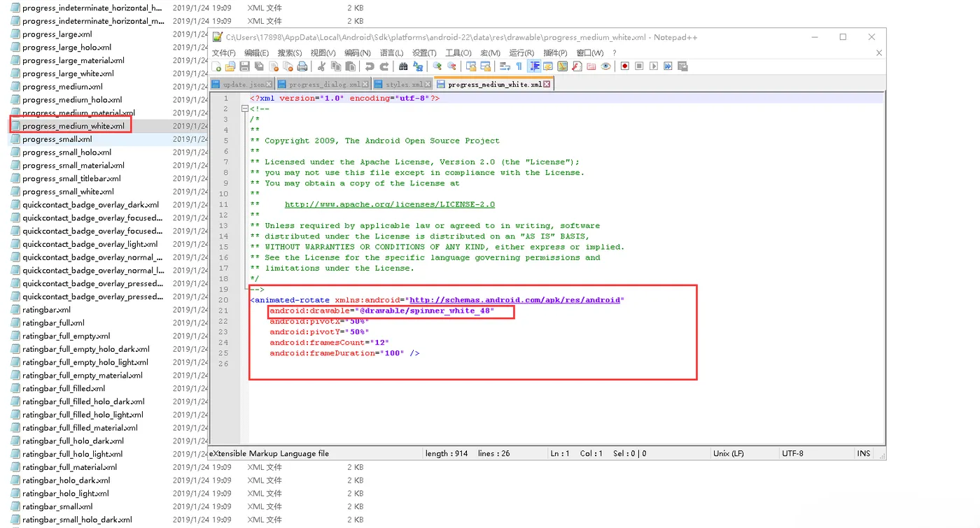Open the 视图(V) menu
Viewport: 980px width, 528px height.
coord(323,52)
